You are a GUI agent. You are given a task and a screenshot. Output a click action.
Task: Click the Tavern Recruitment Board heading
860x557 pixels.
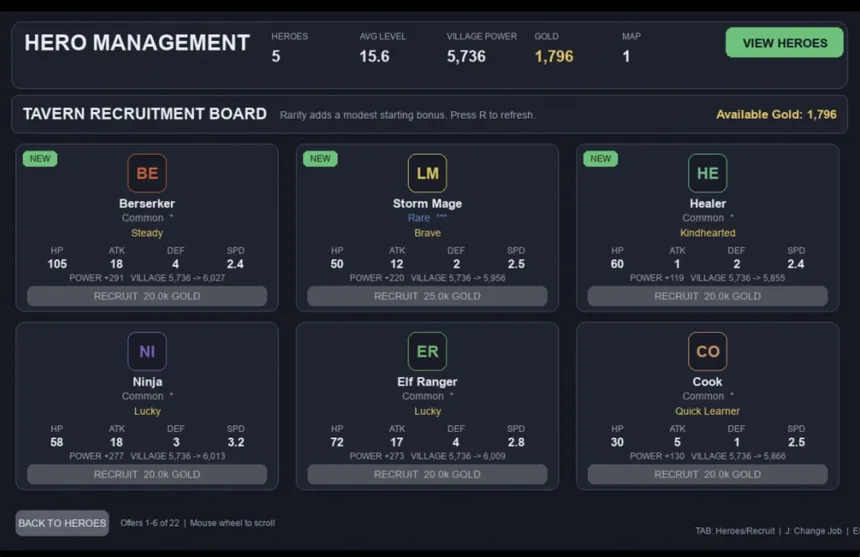145,113
